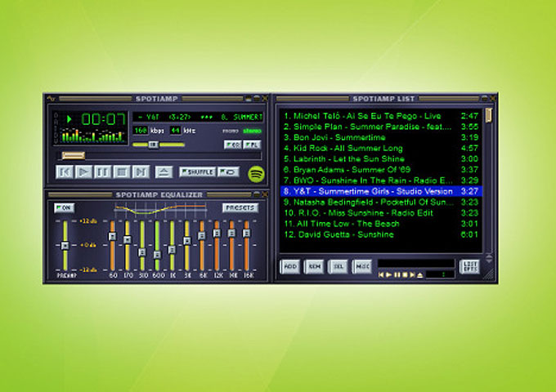Image resolution: width=556 pixels, height=392 pixels.
Task: Select track 'All Time Low - The Beach'
Action: 381,224
